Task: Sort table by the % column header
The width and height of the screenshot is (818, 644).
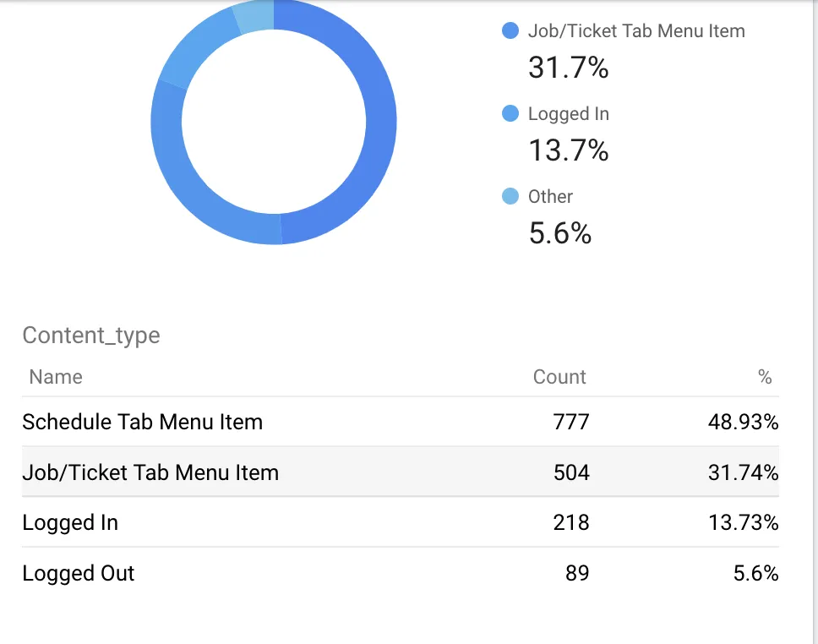Action: point(765,377)
